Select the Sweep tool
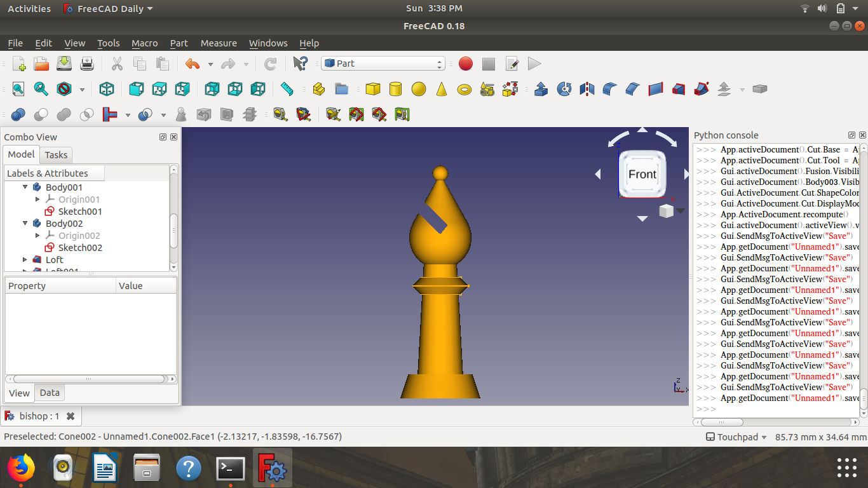Screen dimensions: 868x488 [x=702, y=89]
